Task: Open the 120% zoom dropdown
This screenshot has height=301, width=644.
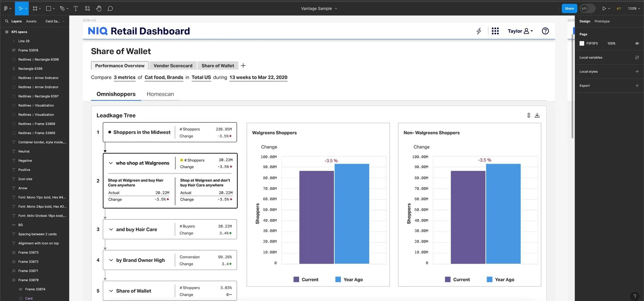Action: [634, 8]
